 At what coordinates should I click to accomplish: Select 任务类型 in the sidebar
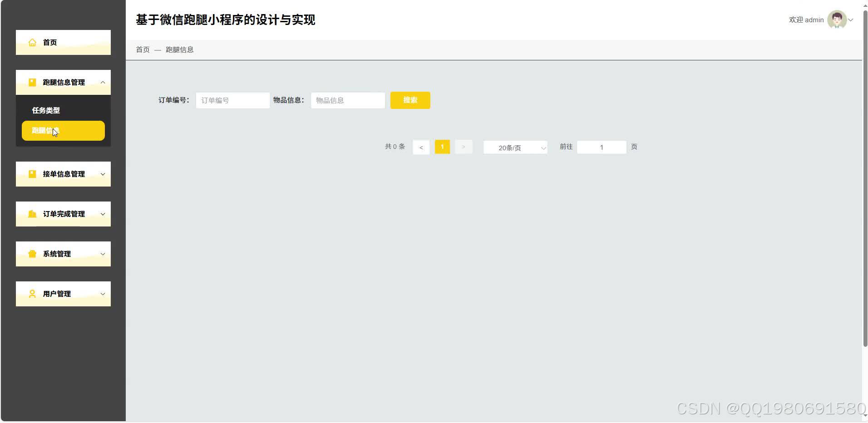pyautogui.click(x=46, y=110)
